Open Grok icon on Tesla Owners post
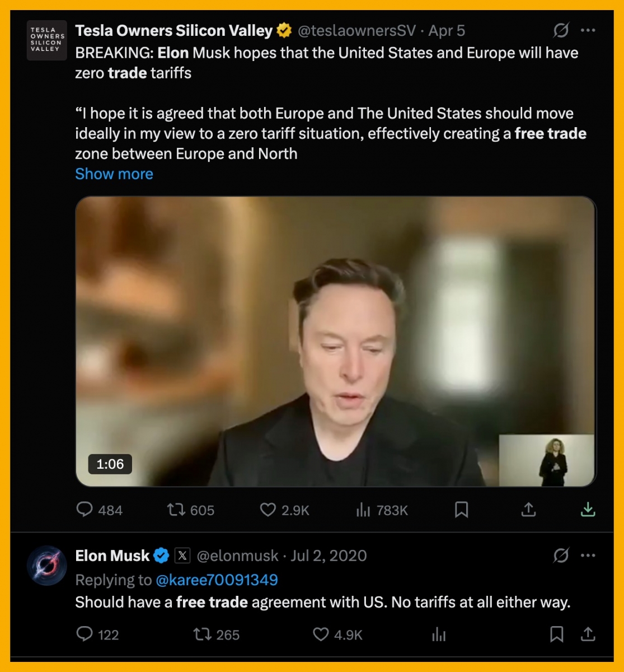 (561, 30)
